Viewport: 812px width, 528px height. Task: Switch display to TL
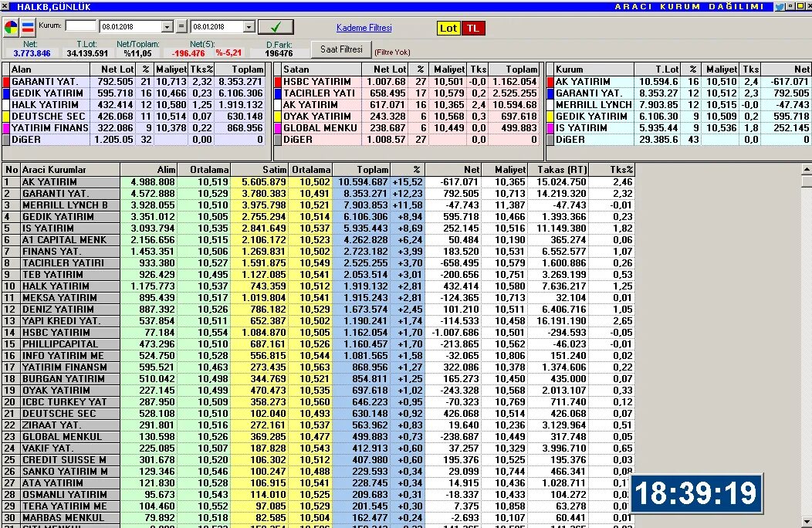point(473,28)
